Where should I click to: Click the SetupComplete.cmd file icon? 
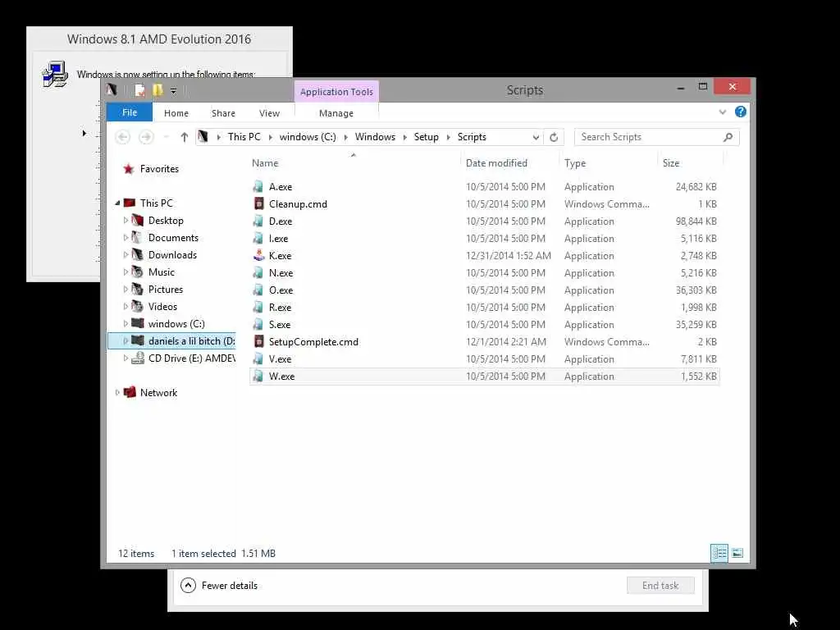pyautogui.click(x=258, y=341)
